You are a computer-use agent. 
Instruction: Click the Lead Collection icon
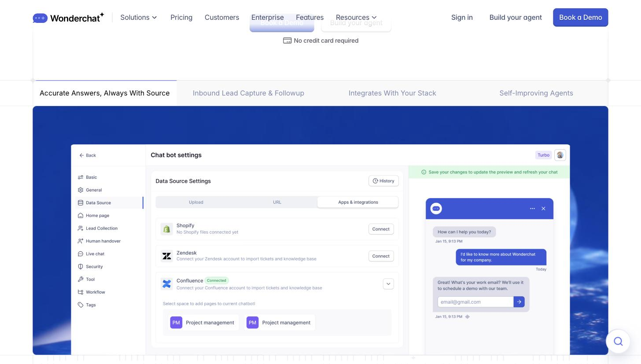click(81, 228)
